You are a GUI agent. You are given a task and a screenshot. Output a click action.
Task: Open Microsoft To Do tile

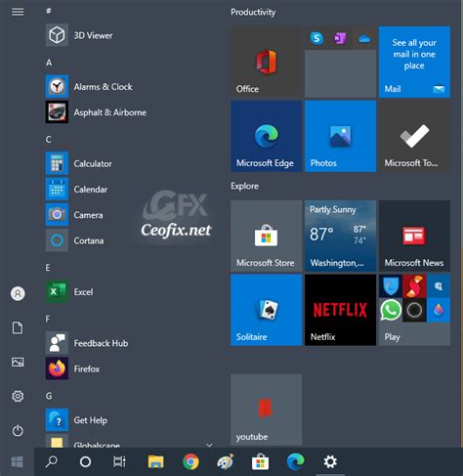414,136
